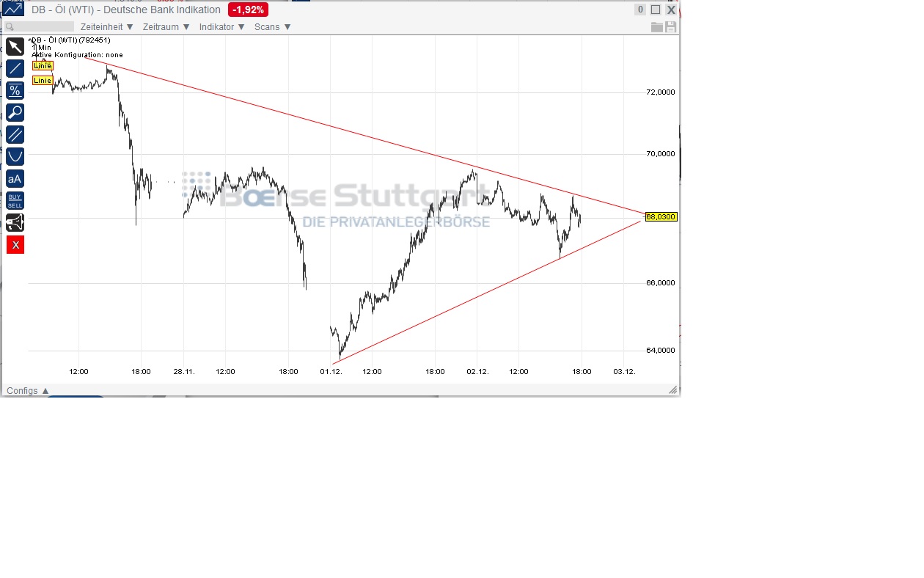
Task: Click the BUY/SELL trading icon
Action: pos(15,200)
